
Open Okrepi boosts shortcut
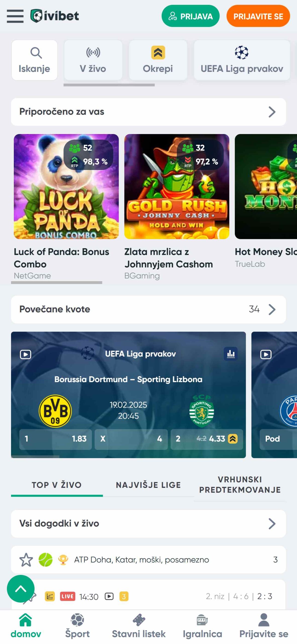[x=158, y=60]
